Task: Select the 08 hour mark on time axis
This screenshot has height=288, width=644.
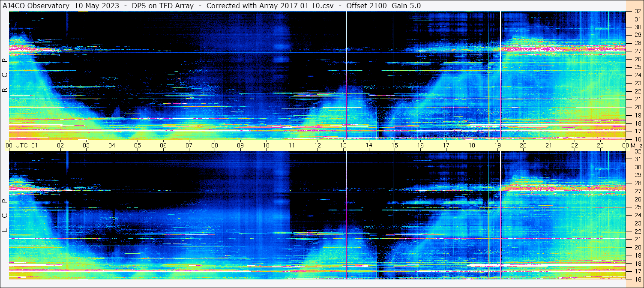Action: click(214, 145)
